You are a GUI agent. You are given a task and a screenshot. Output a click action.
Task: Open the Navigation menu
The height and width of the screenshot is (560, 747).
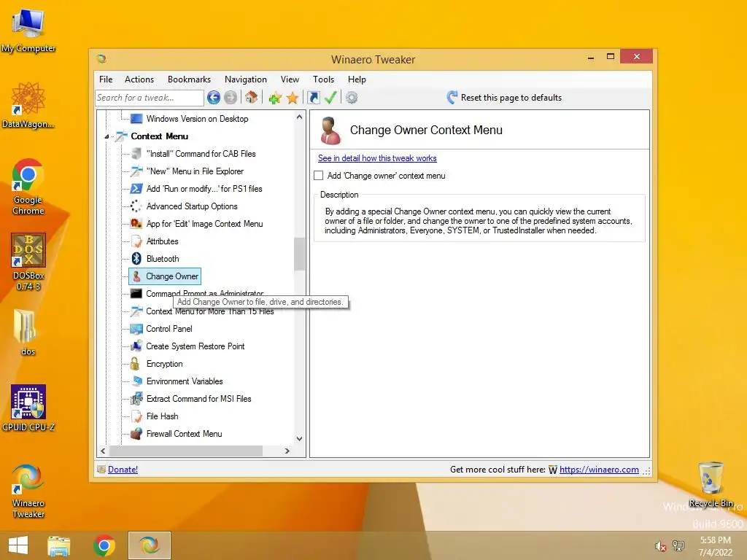[246, 79]
